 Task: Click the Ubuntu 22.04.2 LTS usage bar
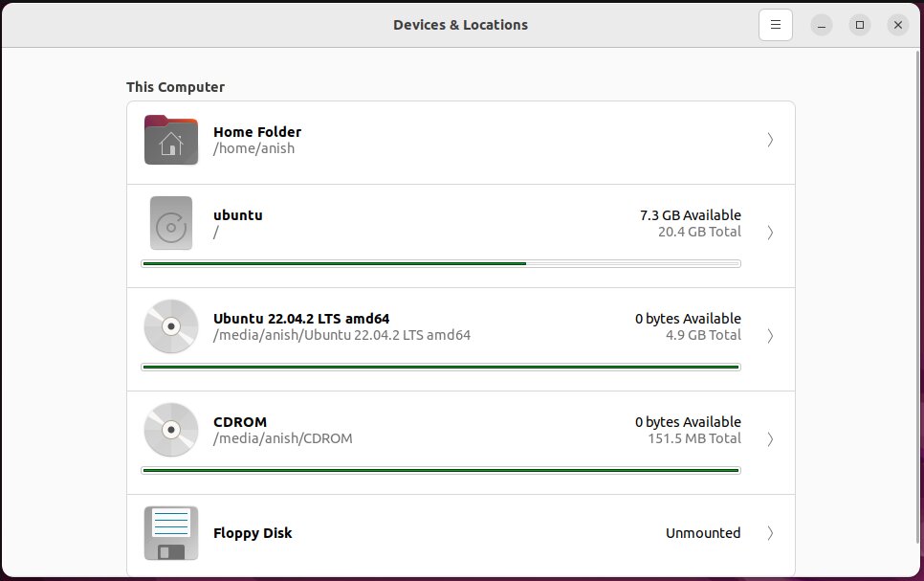[441, 367]
